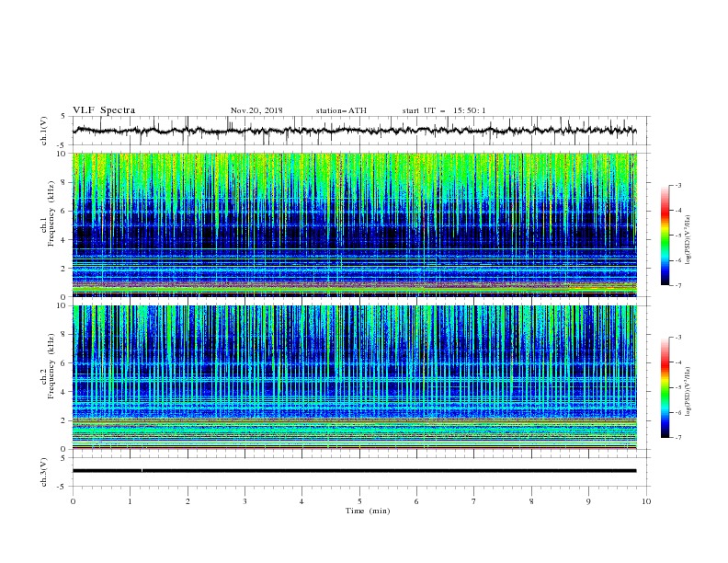
Task: Click the "Time (min)" axis title
Action: (x=368, y=511)
